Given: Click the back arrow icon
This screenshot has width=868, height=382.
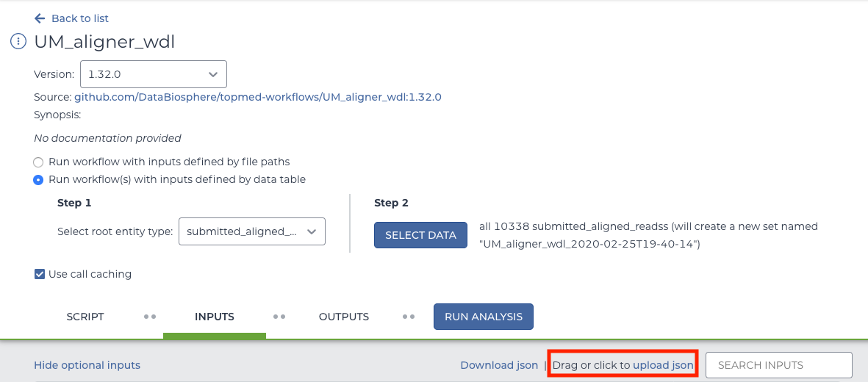Looking at the screenshot, I should point(39,18).
